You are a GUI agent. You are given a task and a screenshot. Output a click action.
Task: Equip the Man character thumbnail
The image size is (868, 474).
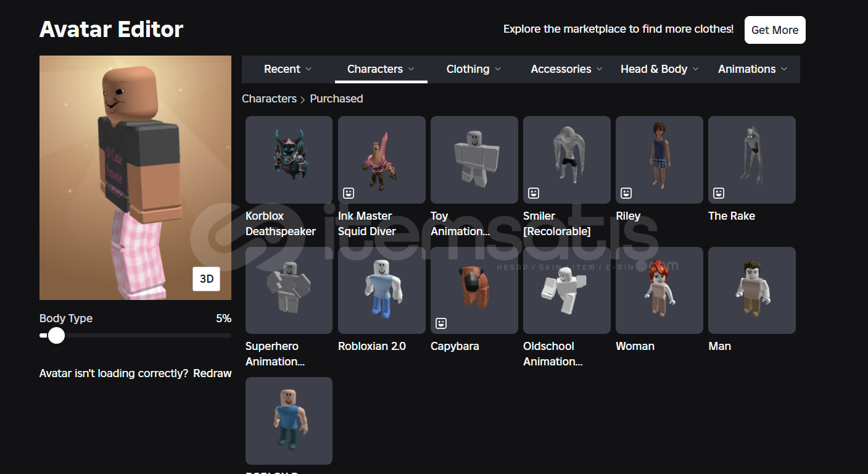pyautogui.click(x=752, y=290)
